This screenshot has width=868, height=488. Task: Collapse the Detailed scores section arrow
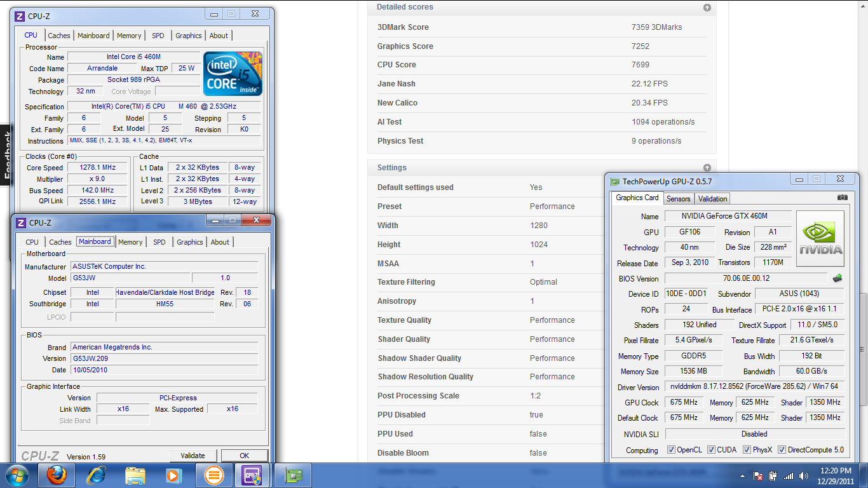707,8
